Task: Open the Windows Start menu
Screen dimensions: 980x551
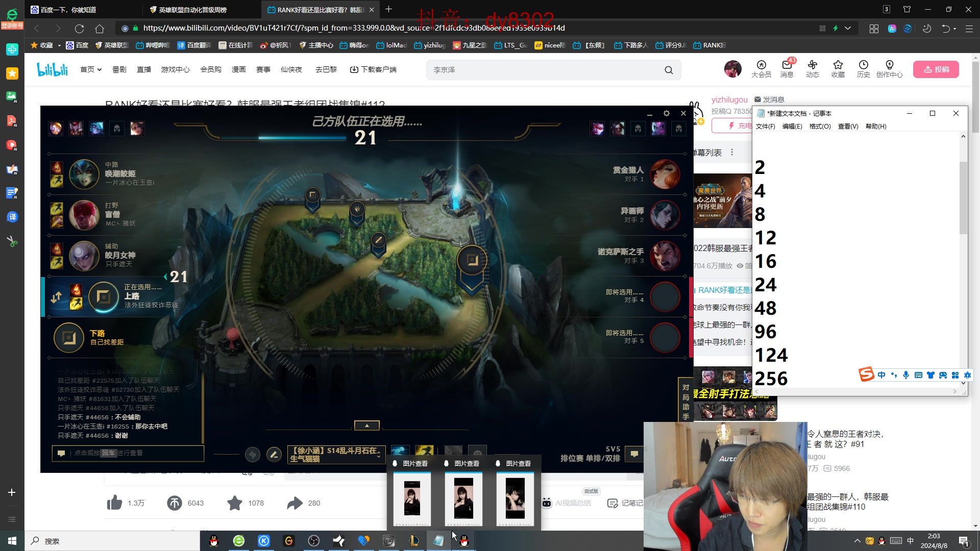Action: tap(12, 541)
